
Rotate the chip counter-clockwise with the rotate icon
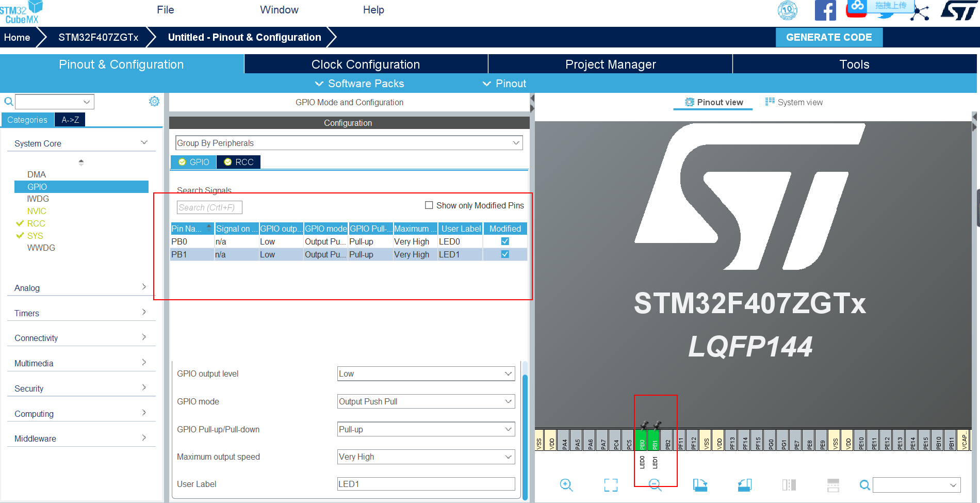pyautogui.click(x=745, y=485)
